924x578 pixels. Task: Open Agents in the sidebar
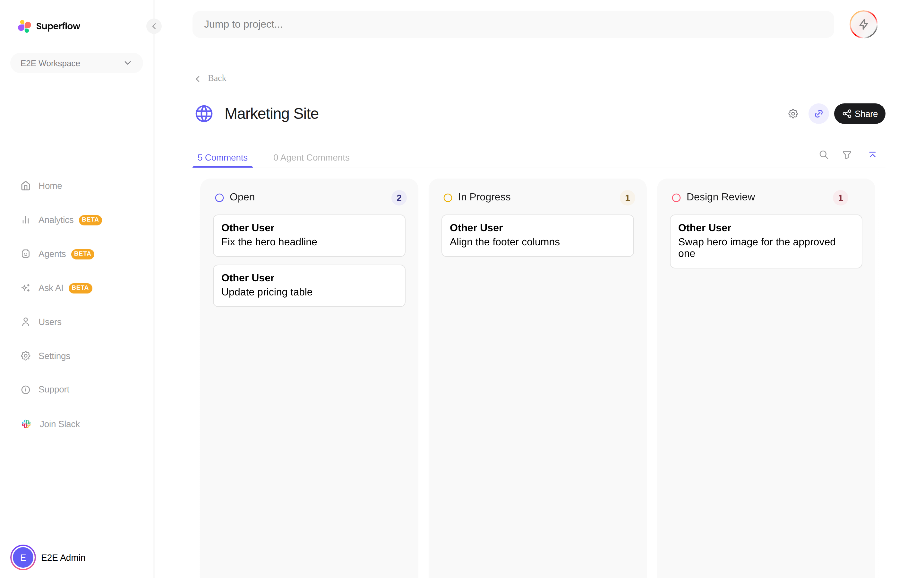click(52, 254)
